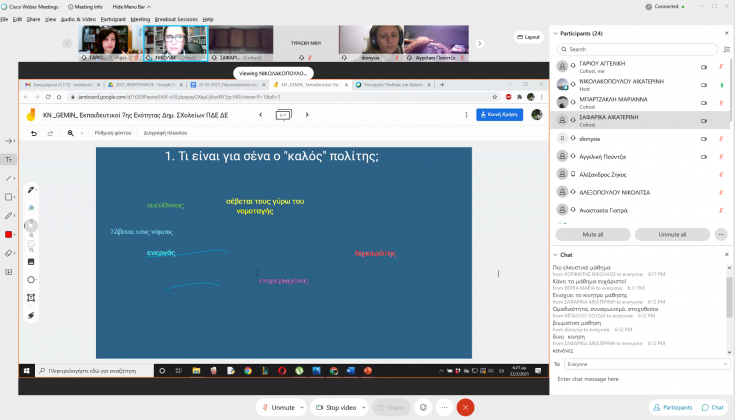Collapse the Chat panel section
Viewport: 735px width, 420px height.
click(x=555, y=254)
